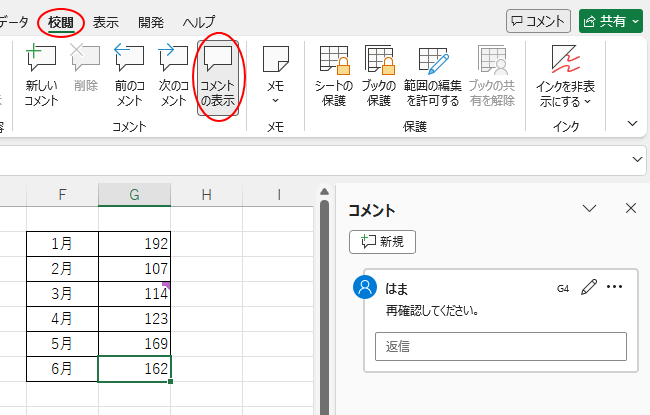Select column F header
The width and height of the screenshot is (650, 415).
pyautogui.click(x=62, y=194)
